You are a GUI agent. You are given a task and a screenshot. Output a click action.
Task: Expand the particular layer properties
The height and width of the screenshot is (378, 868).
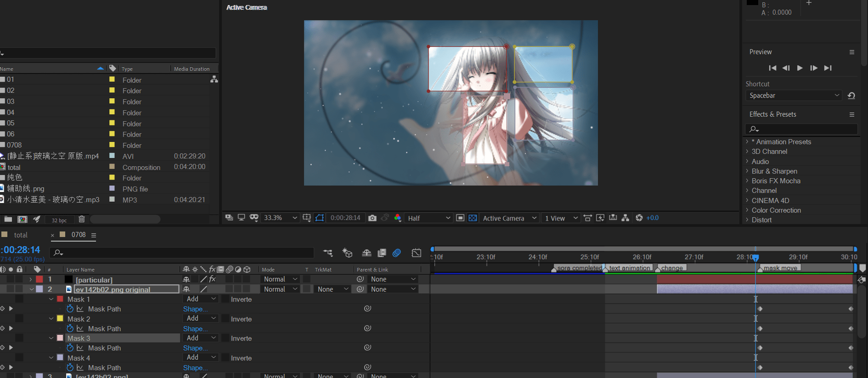[30, 279]
